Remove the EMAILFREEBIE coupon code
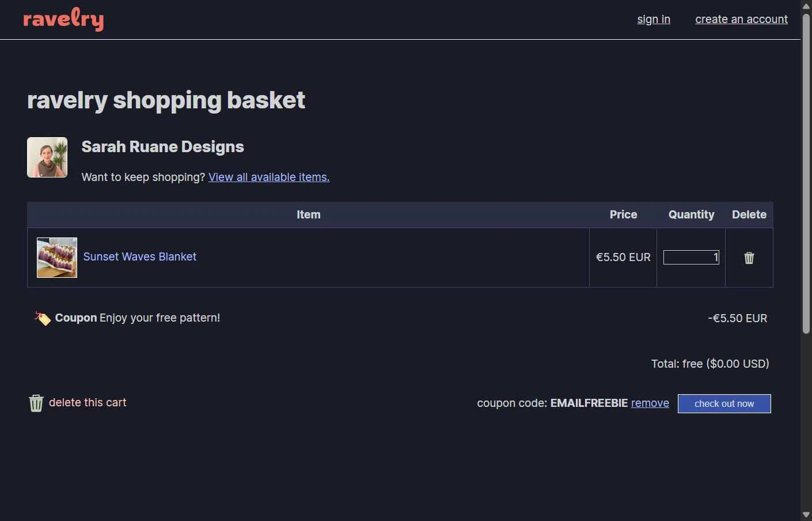Image resolution: width=812 pixels, height=521 pixels. (x=650, y=403)
